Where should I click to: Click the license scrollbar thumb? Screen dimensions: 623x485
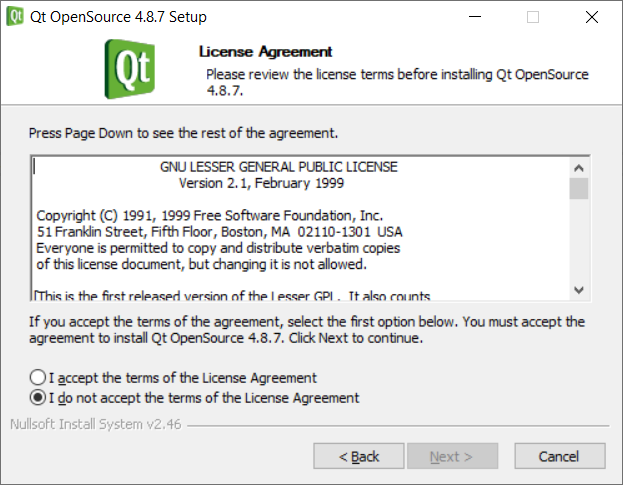(x=578, y=189)
